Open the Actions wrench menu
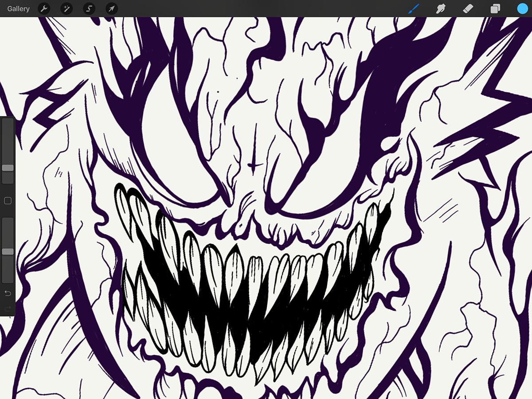Image resolution: width=532 pixels, height=399 pixels. pyautogui.click(x=44, y=8)
